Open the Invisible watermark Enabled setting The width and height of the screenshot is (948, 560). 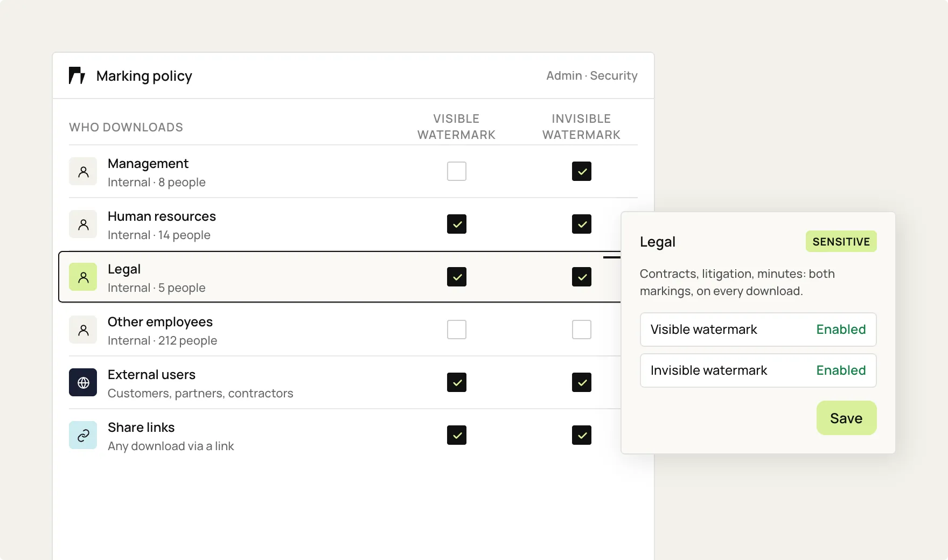point(758,370)
